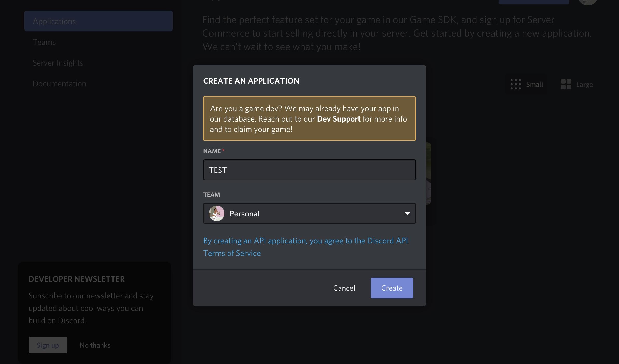Click the Small grid dots icon
Image resolution: width=619 pixels, height=364 pixels.
tap(516, 84)
